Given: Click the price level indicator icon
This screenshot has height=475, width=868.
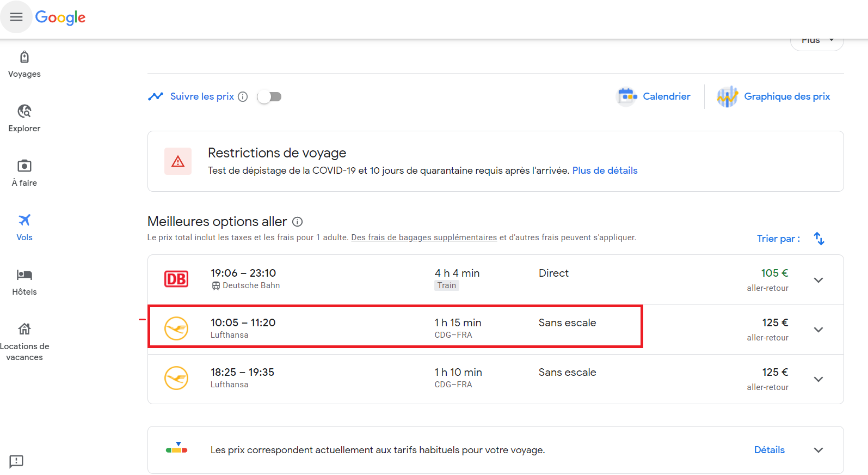Looking at the screenshot, I should [176, 448].
